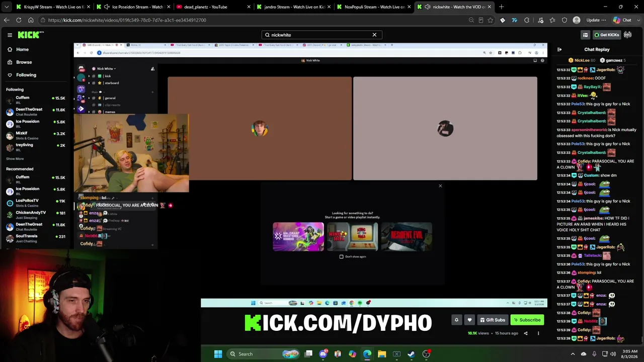
Task: Switch to the jandro Stream tab
Action: (x=294, y=7)
